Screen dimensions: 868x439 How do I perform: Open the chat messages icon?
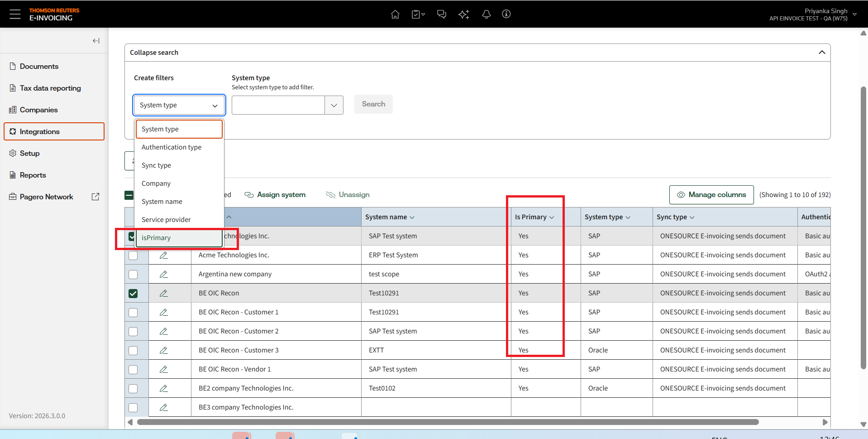(441, 14)
